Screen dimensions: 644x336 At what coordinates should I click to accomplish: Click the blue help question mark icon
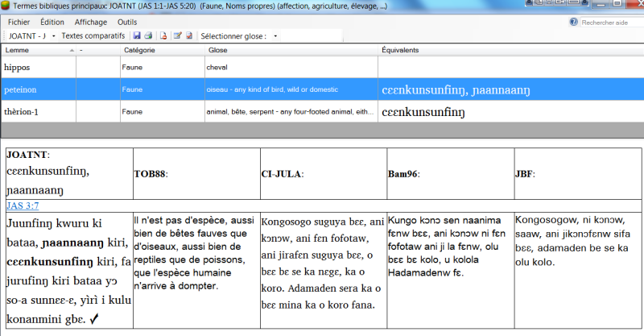[x=573, y=22]
